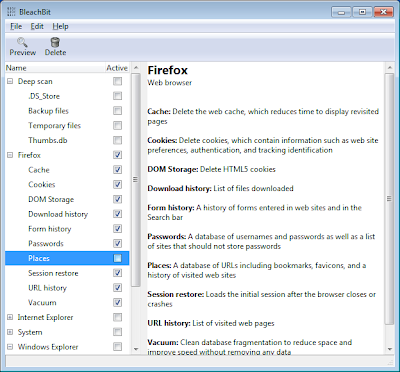Uncheck the Firefox Cache checkbox

point(117,170)
